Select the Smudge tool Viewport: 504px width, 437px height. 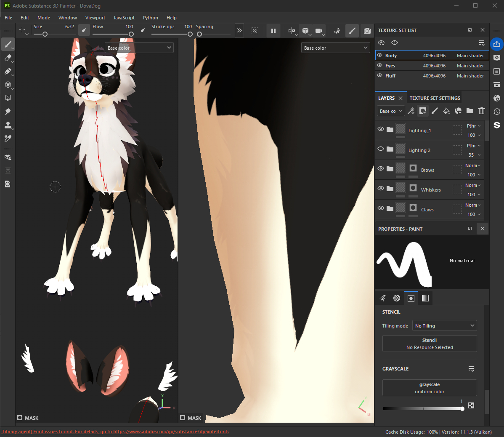[8, 112]
